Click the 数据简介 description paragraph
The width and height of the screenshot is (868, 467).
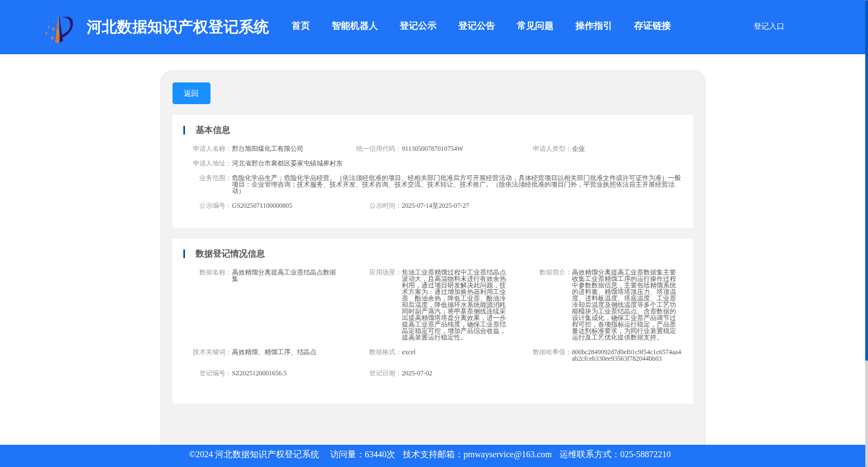coord(624,305)
